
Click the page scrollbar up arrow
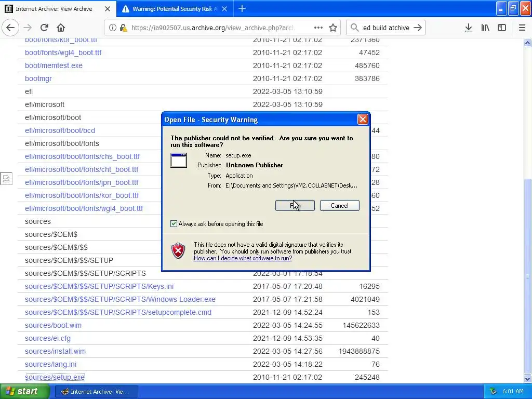click(527, 43)
